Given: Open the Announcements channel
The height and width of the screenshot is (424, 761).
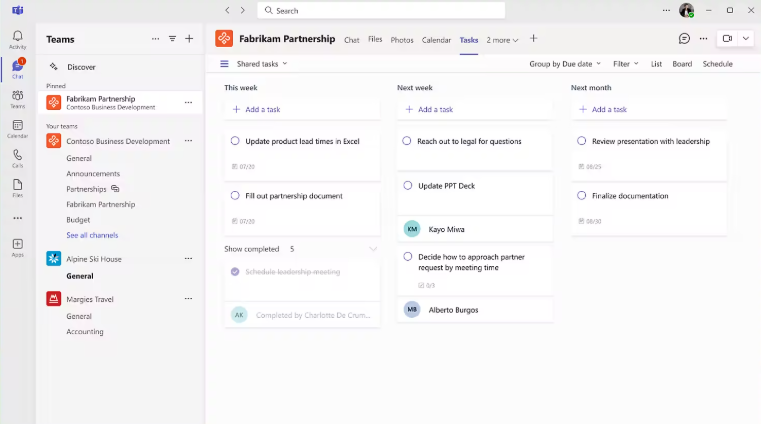Looking at the screenshot, I should [93, 173].
